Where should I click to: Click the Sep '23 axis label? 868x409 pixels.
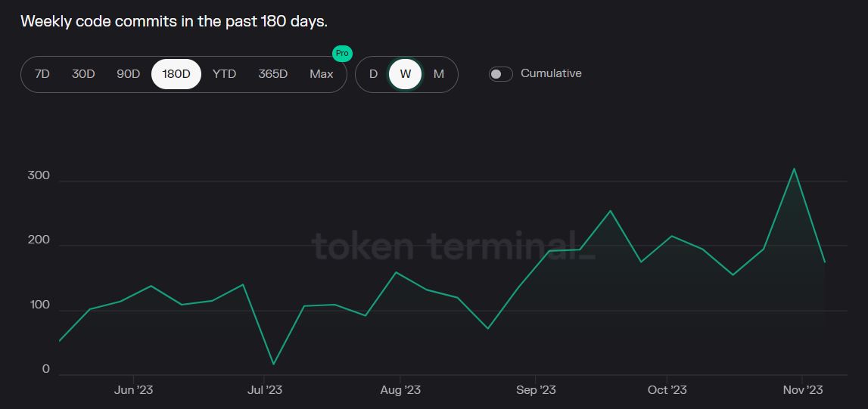pos(536,390)
